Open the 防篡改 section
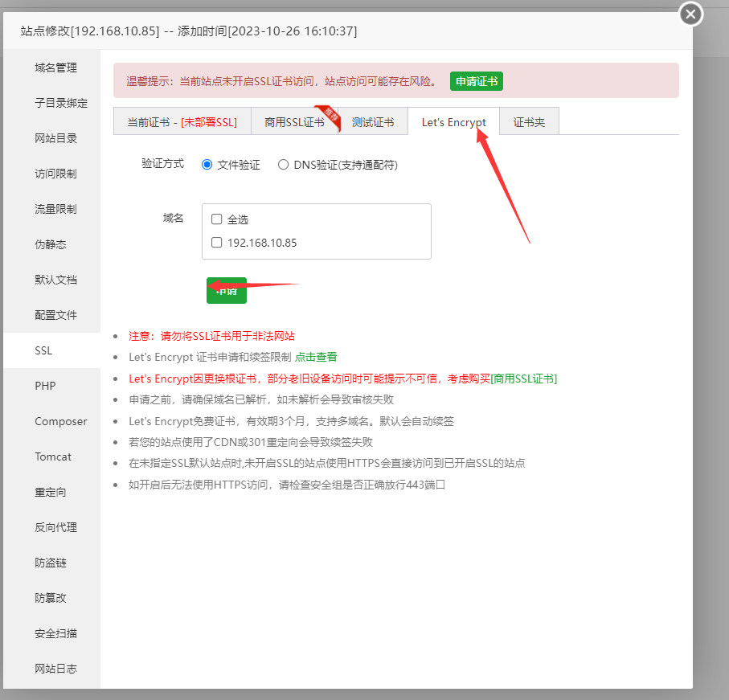Viewport: 729px width, 700px height. point(51,598)
